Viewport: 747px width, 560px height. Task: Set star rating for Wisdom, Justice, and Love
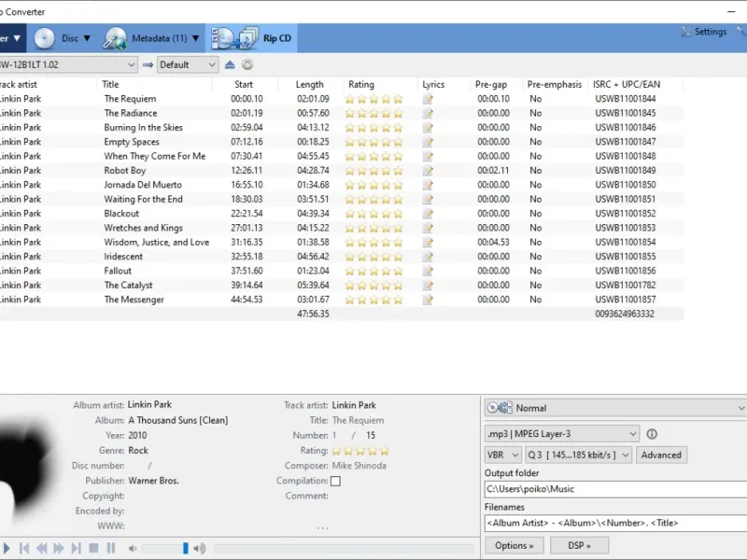pos(374,243)
